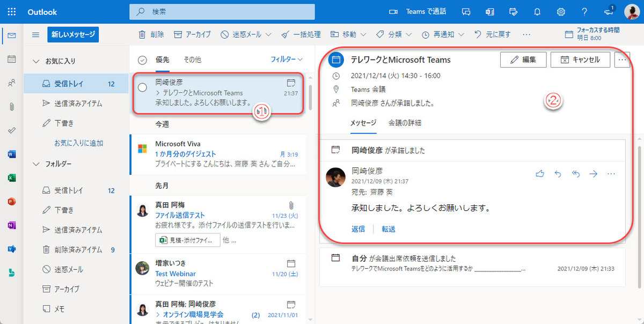
Task: Click 元に戻す in the command bar
Action: [493, 35]
